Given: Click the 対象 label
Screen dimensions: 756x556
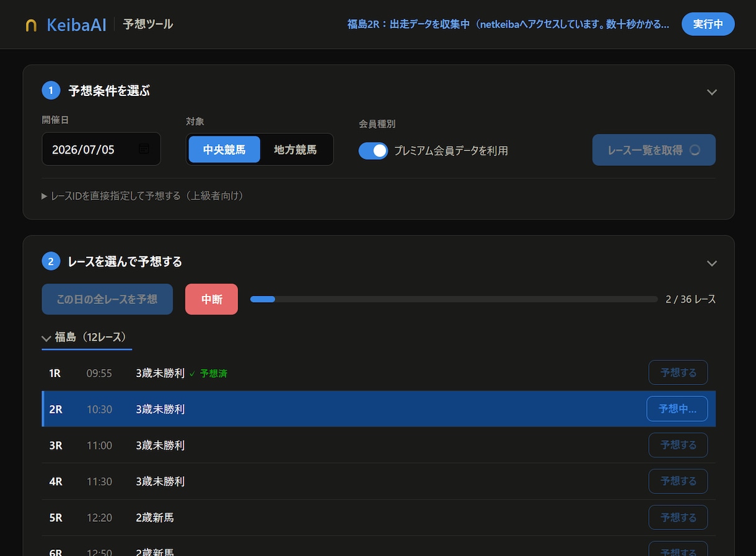Looking at the screenshot, I should [195, 121].
